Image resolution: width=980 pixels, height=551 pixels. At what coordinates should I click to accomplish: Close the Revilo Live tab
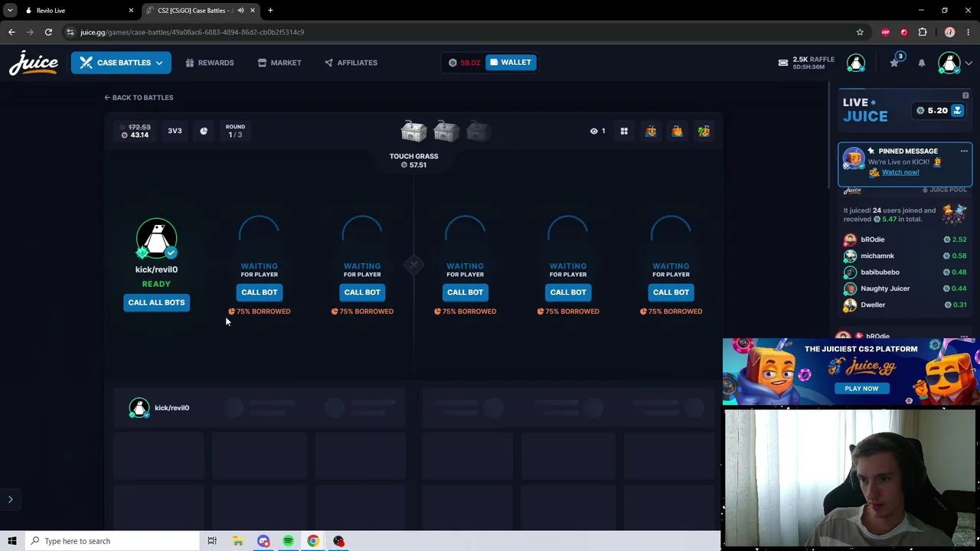click(131, 11)
